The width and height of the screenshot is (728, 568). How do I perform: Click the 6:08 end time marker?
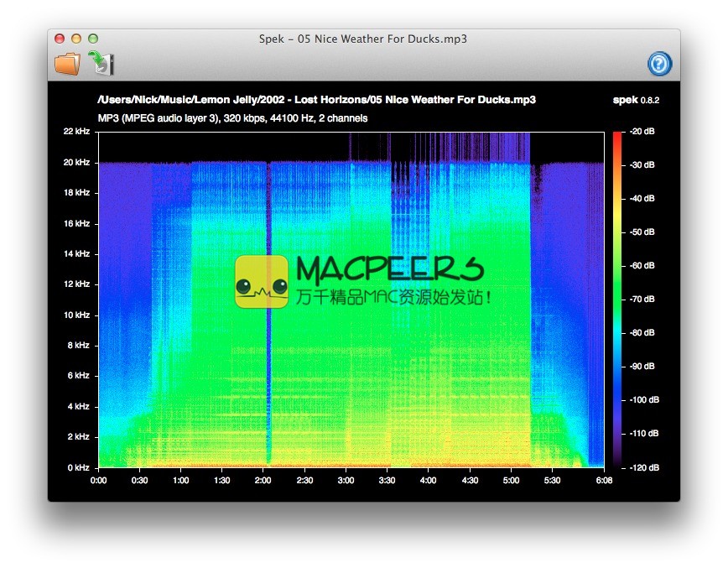(x=603, y=481)
